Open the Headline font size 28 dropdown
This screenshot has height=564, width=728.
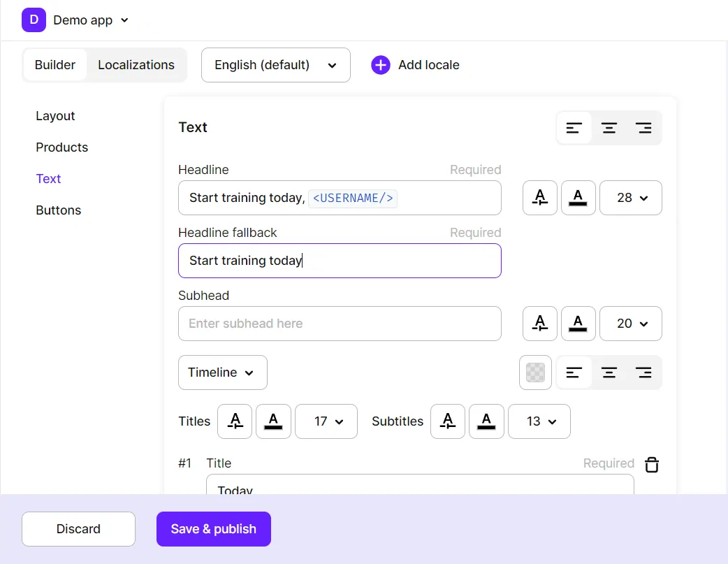[x=631, y=198]
